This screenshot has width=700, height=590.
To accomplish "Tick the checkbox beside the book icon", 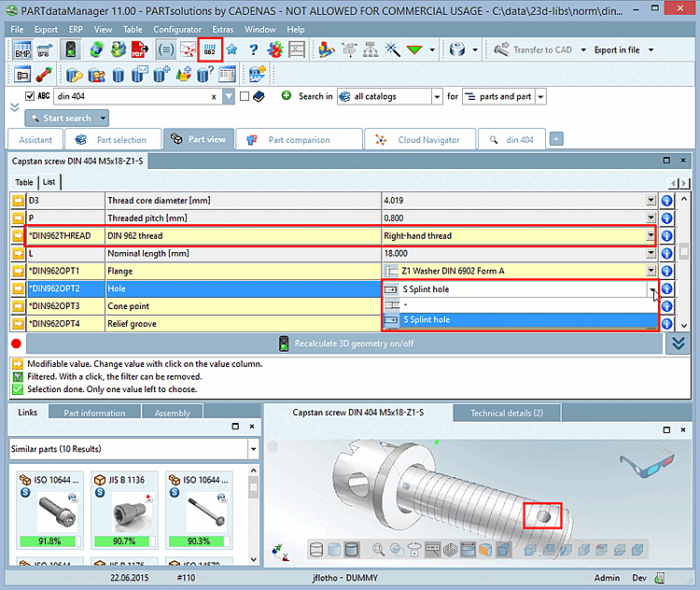I will (245, 96).
